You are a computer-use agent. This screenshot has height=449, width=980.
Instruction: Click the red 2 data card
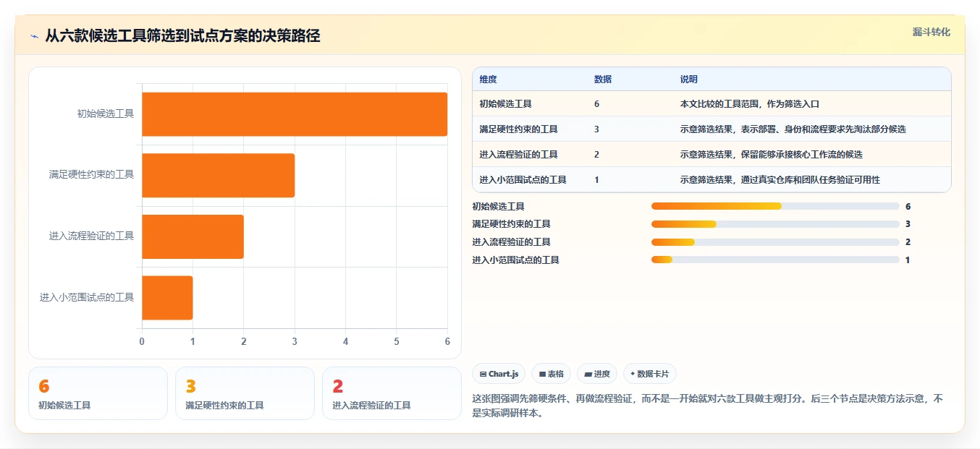point(392,393)
